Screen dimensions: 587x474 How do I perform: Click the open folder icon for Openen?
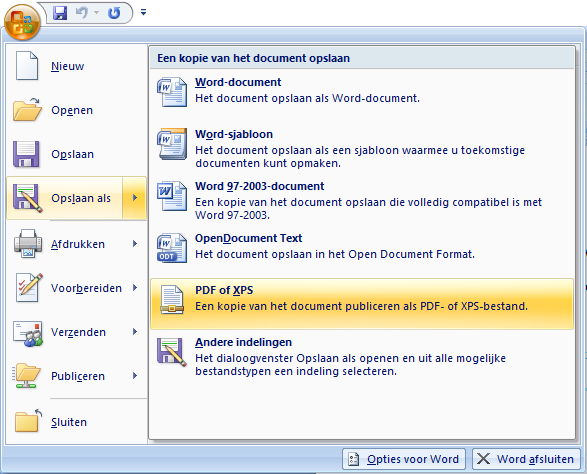click(27, 110)
